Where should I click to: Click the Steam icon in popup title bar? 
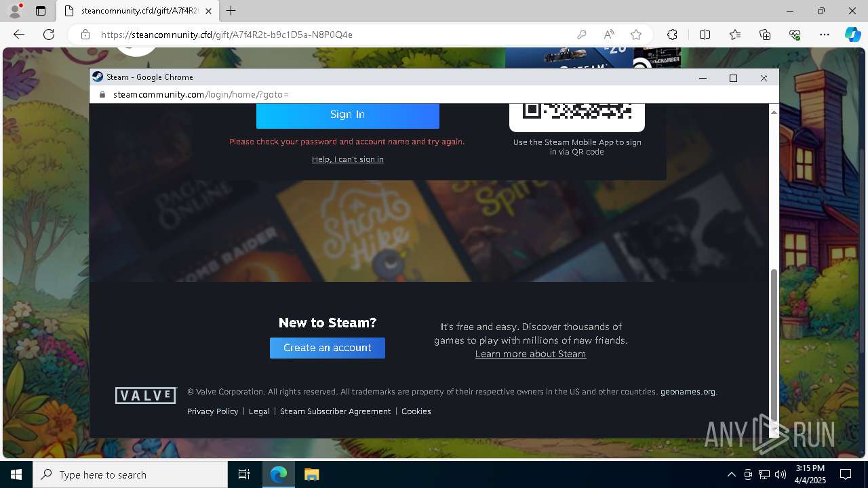[x=98, y=77]
